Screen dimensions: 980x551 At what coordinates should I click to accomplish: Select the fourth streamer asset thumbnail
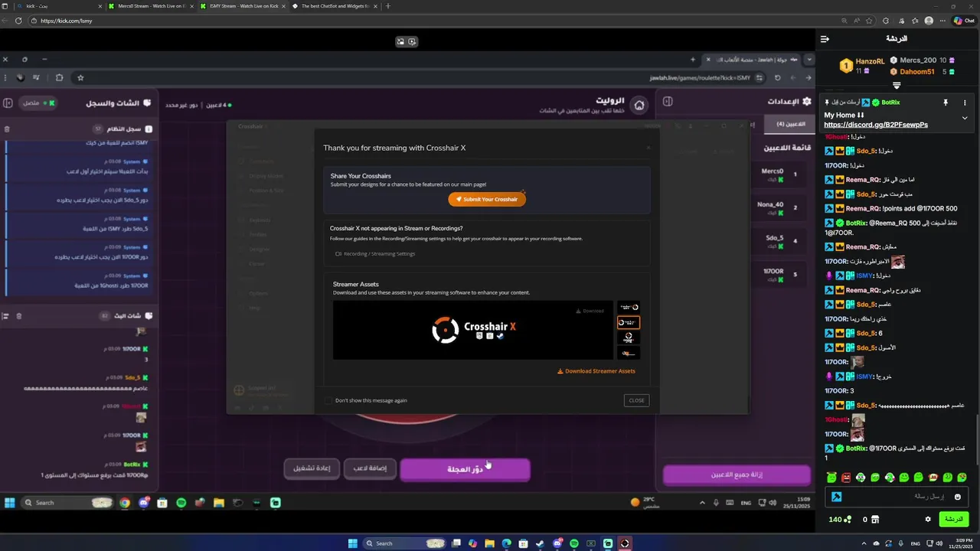[629, 353]
